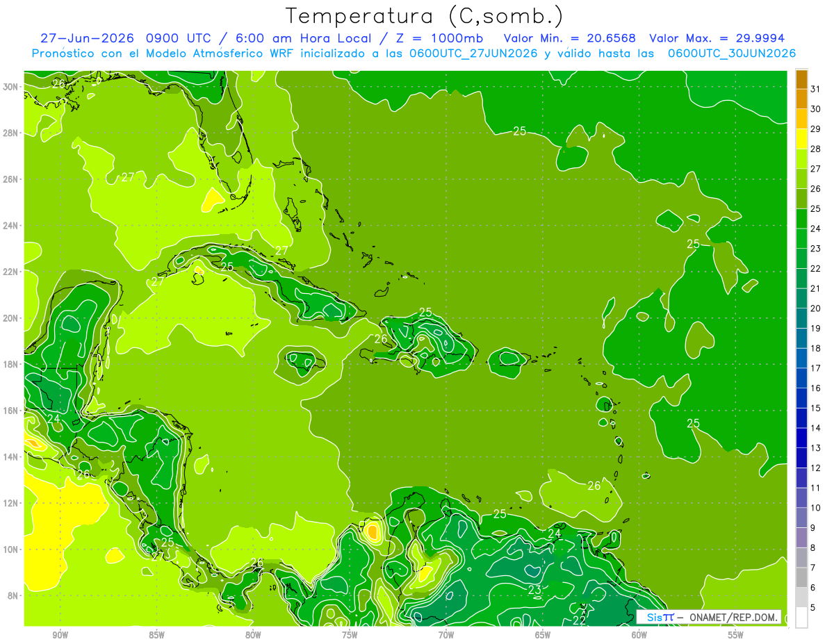Click the "26N" latitude axis label

[11, 179]
